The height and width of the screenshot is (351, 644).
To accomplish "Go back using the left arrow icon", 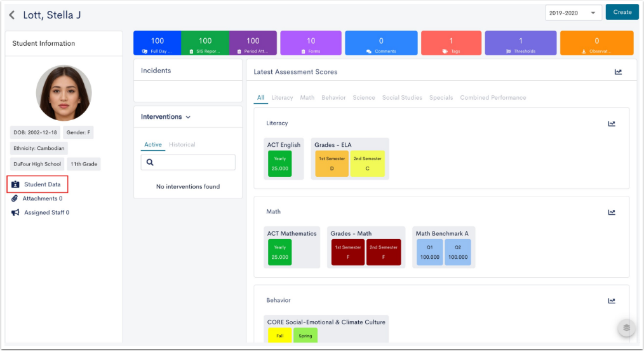I will tap(12, 15).
